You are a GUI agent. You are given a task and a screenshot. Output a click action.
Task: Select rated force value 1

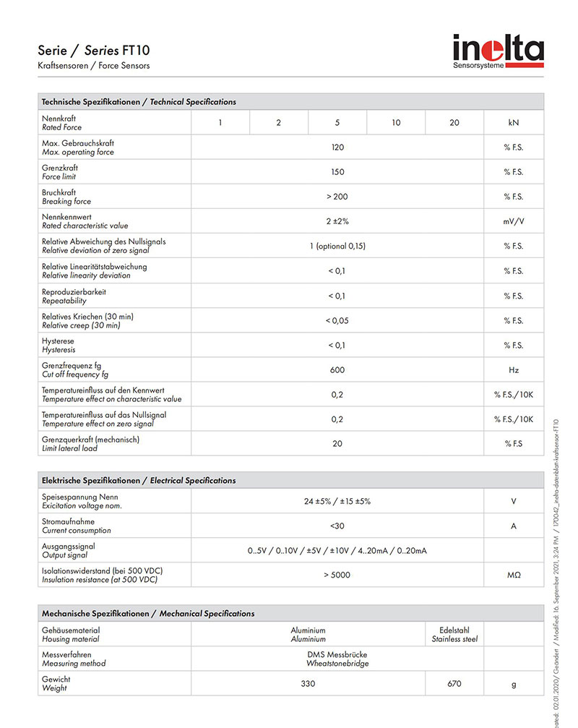pyautogui.click(x=220, y=123)
